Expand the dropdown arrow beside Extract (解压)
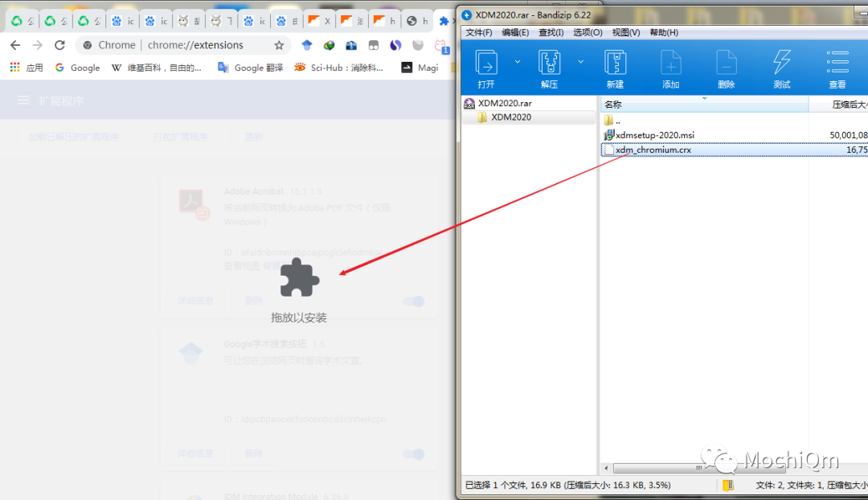This screenshot has height=500, width=868. coord(580,62)
